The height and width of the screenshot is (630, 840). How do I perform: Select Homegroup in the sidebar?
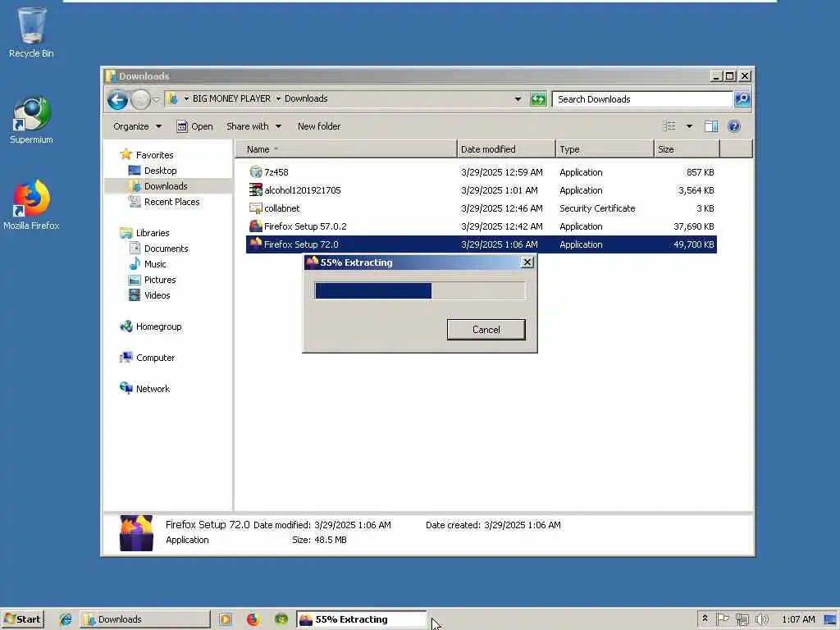click(x=158, y=326)
